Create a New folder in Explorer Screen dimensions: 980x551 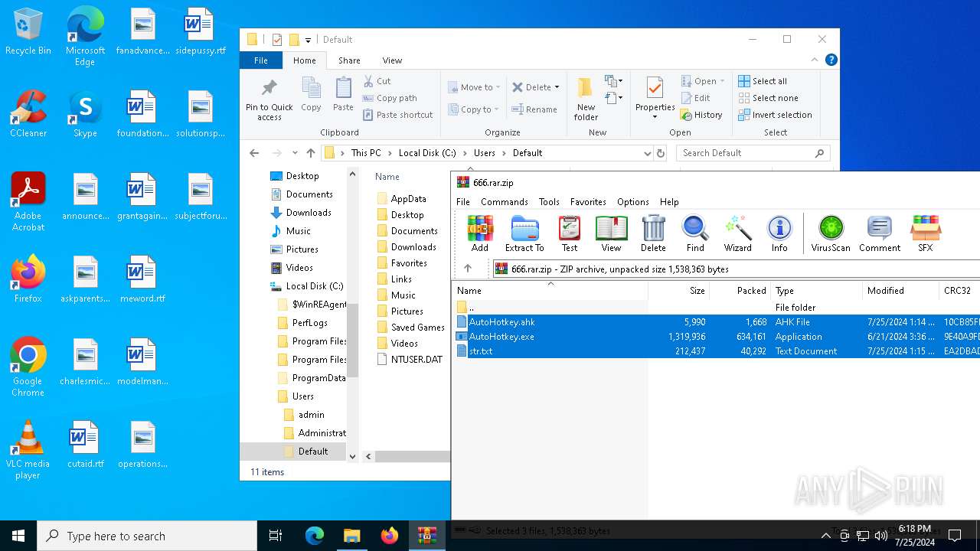click(586, 99)
